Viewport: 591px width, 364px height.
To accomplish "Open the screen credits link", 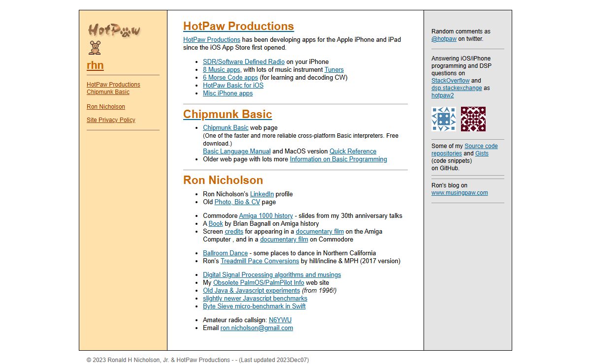I will point(234,232).
